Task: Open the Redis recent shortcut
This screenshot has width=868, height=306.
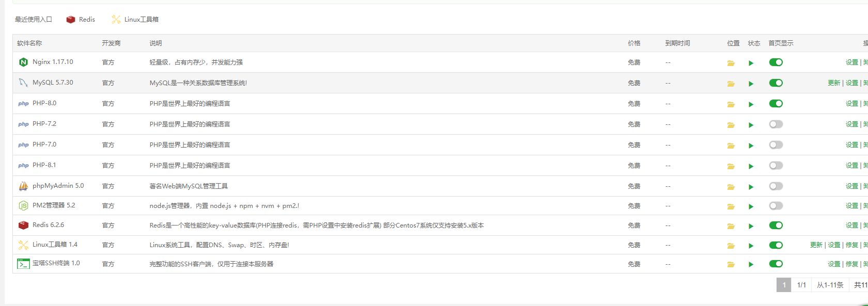Action: click(81, 20)
